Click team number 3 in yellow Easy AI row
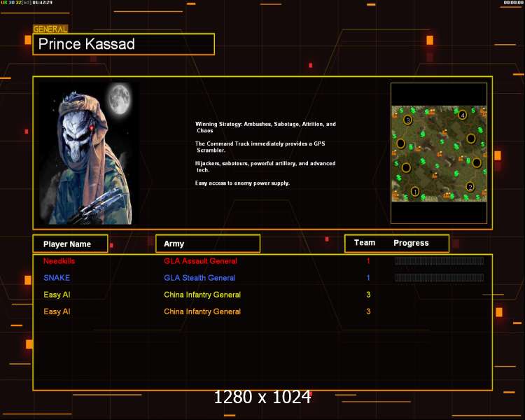 click(x=368, y=295)
